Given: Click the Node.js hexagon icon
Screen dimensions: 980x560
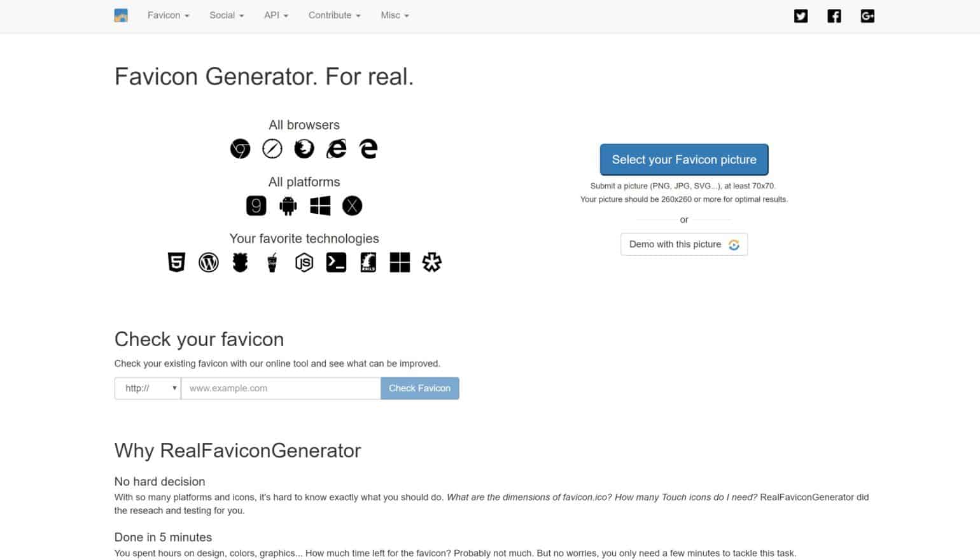Looking at the screenshot, I should [x=304, y=262].
